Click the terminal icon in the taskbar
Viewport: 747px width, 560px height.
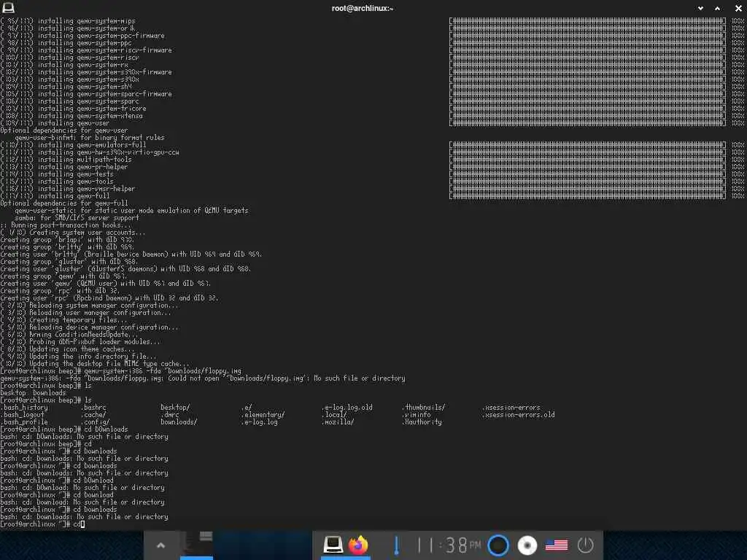click(333, 544)
